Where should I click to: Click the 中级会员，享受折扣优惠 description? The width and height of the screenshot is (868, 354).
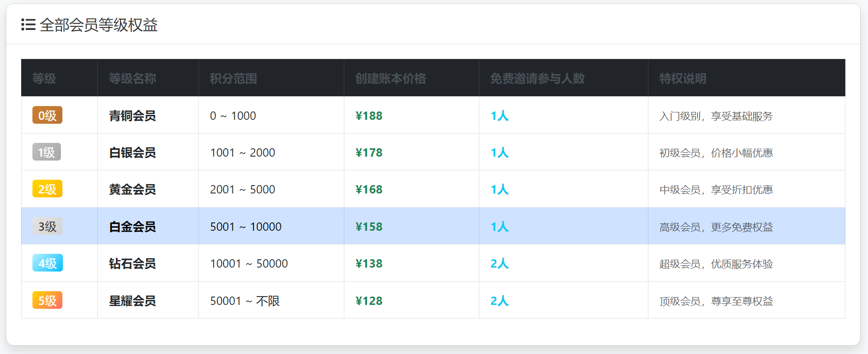(716, 190)
